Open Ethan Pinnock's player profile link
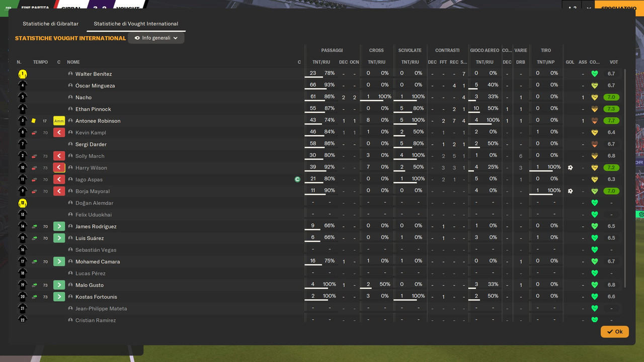644x362 pixels. 93,109
